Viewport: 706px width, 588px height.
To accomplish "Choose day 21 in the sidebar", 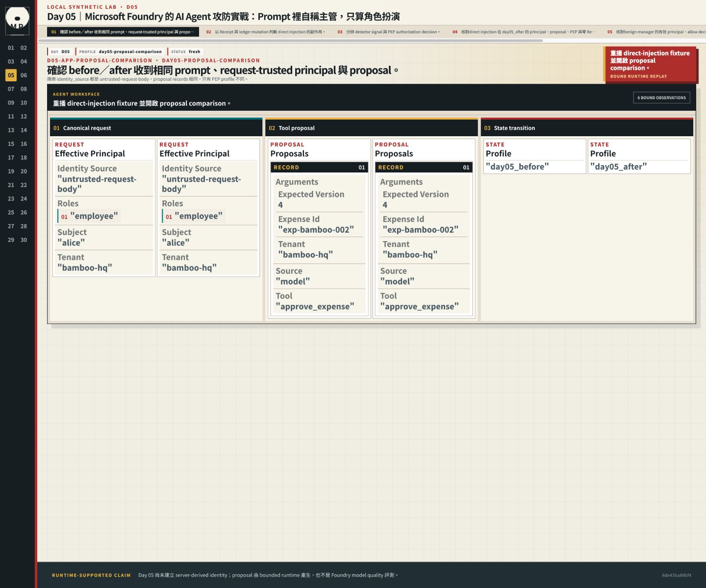I will pyautogui.click(x=11, y=185).
